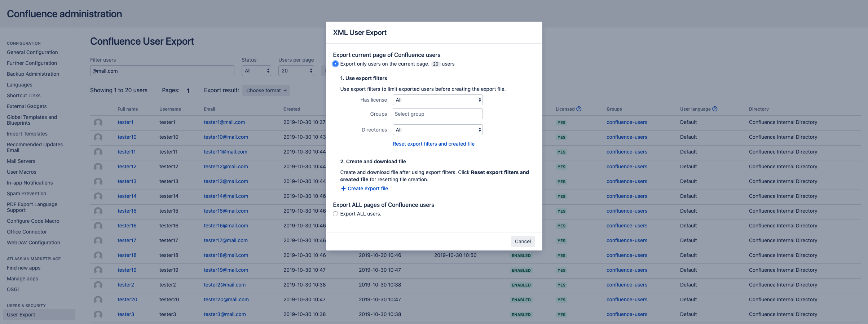Click tester19's avatar icon
Viewport: 868px width, 324px height.
(x=98, y=270)
